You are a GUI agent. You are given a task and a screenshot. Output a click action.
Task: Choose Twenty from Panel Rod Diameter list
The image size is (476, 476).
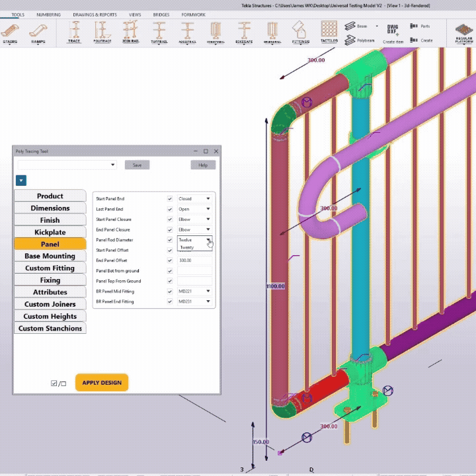point(187,247)
